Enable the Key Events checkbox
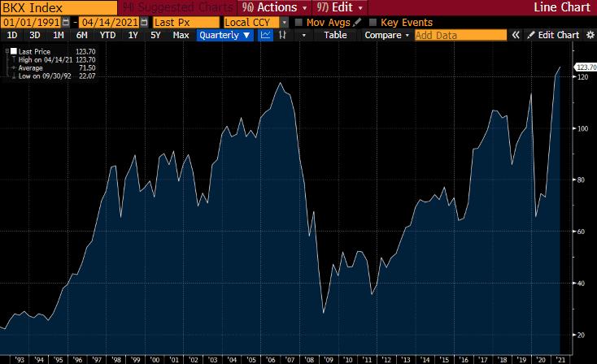 373,23
